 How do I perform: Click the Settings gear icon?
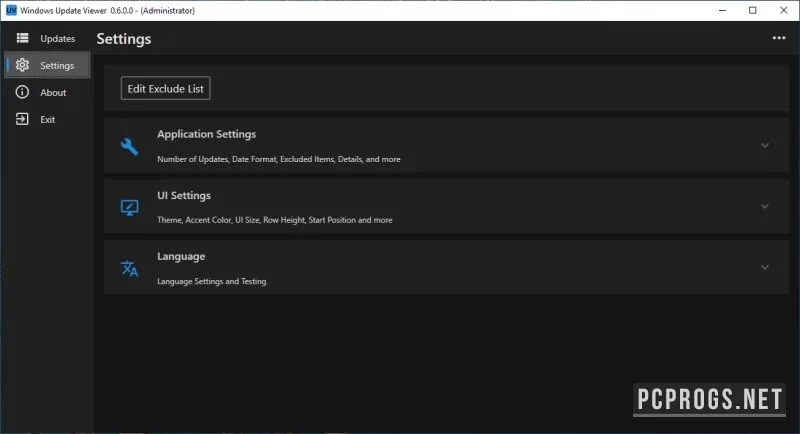(22, 65)
